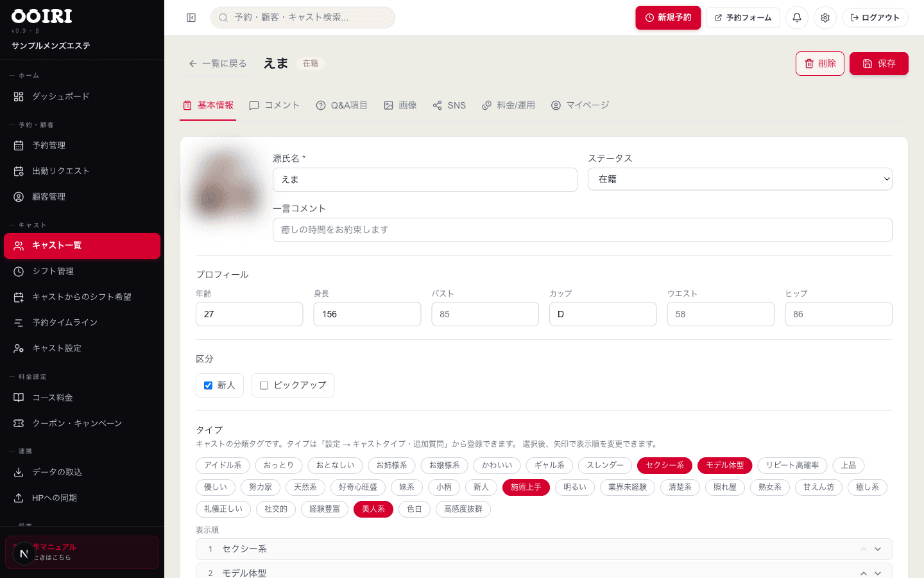Switch to the 料金/運用 tab
The height and width of the screenshot is (578, 924).
tap(508, 105)
